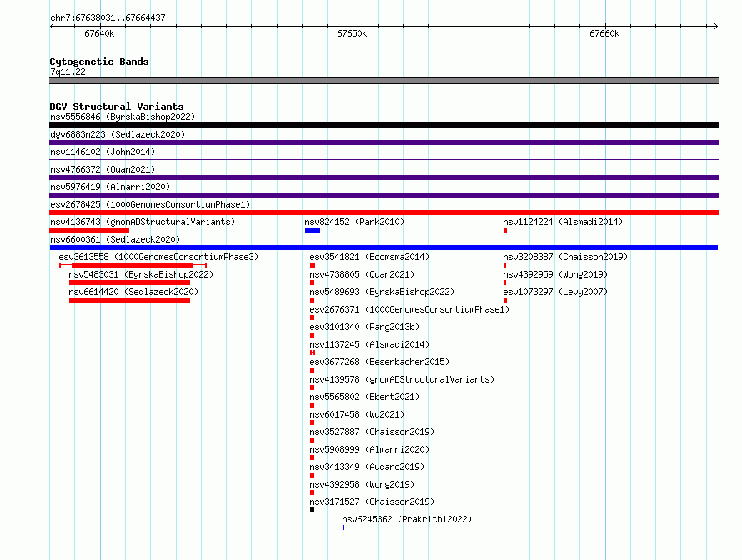742x560 pixels.
Task: Open nsv824152 (Park2010) variant label
Action: (x=354, y=222)
